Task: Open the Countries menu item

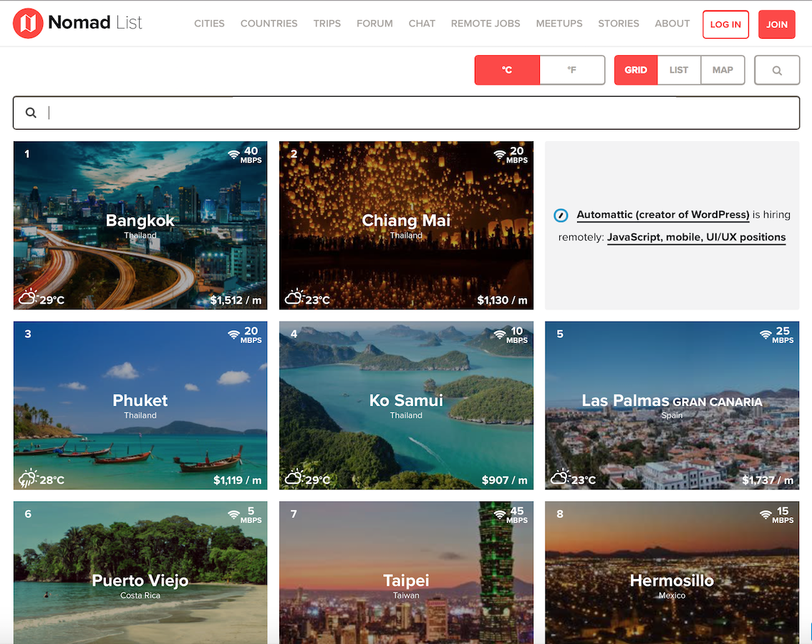Action: [x=269, y=24]
